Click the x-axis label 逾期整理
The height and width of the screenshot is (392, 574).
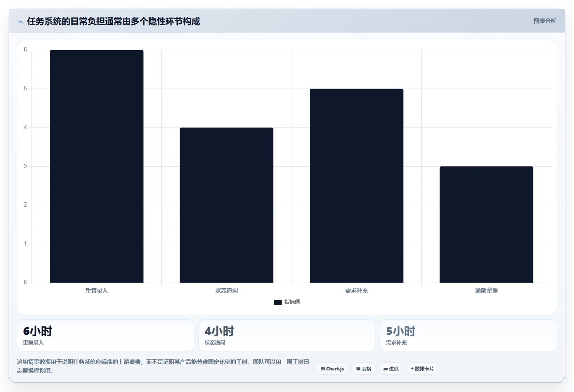487,290
